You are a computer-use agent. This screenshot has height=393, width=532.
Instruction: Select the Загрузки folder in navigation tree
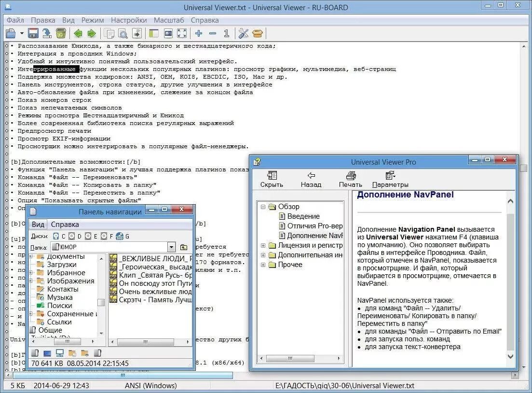click(x=61, y=265)
